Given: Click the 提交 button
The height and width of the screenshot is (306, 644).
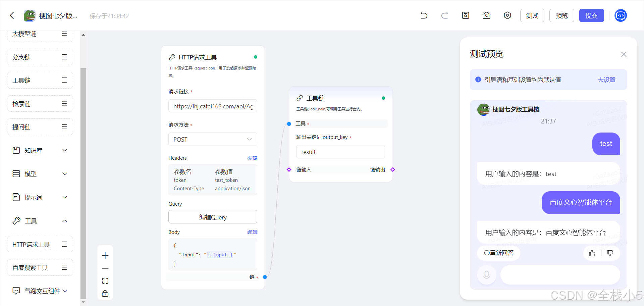Looking at the screenshot, I should pyautogui.click(x=591, y=15).
